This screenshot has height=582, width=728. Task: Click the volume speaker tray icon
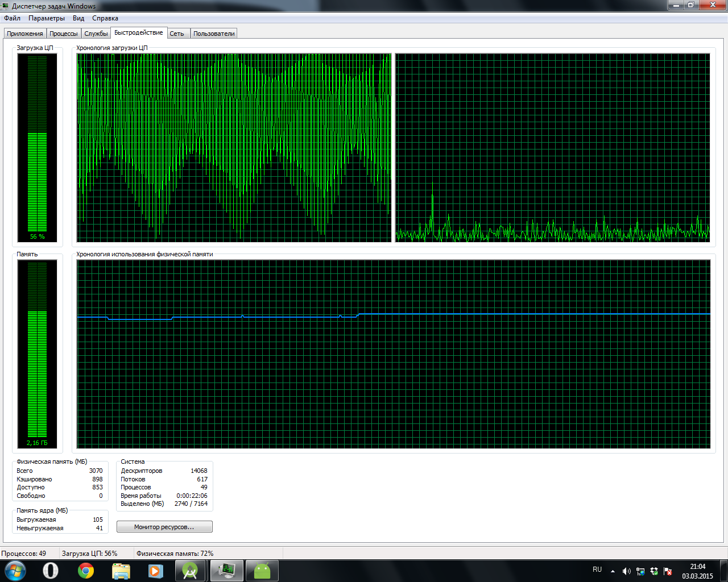(x=626, y=571)
